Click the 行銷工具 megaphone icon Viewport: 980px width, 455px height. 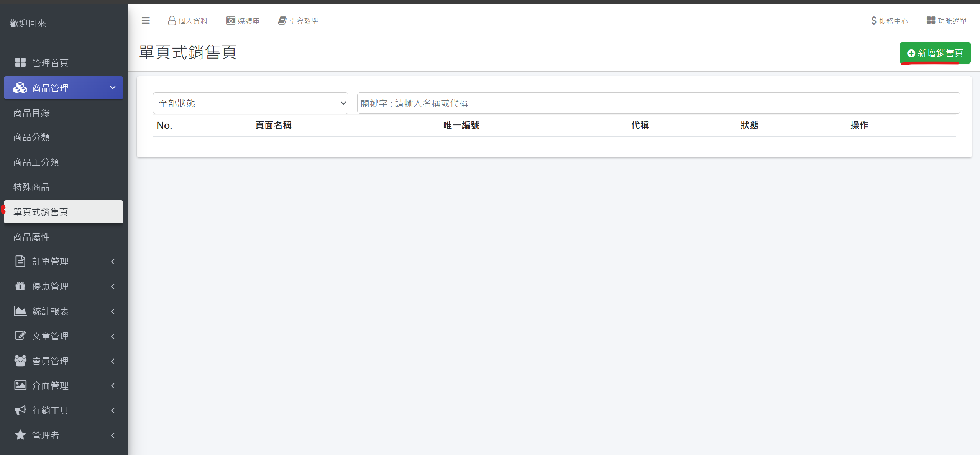[x=20, y=410]
